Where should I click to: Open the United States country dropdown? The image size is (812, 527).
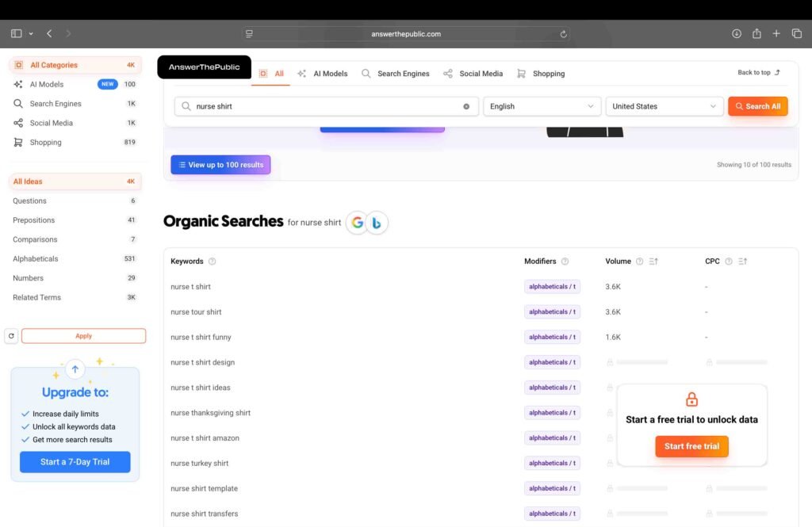[664, 106]
